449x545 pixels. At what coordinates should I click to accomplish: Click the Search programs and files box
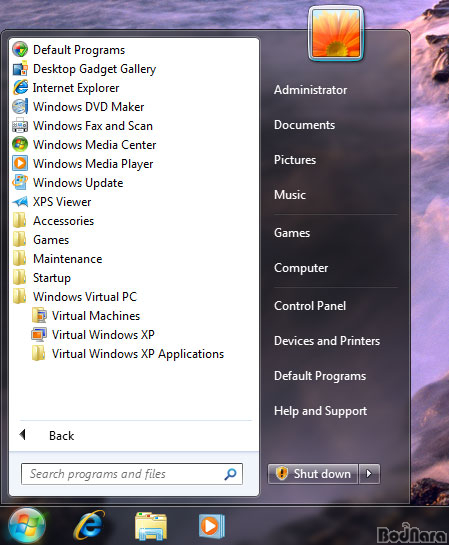tap(132, 474)
